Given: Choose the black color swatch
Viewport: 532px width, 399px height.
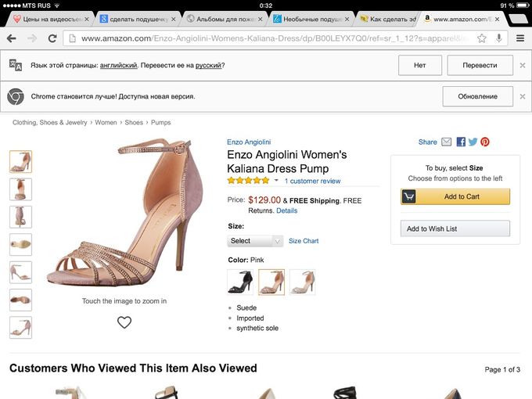Looking at the screenshot, I should (x=240, y=282).
